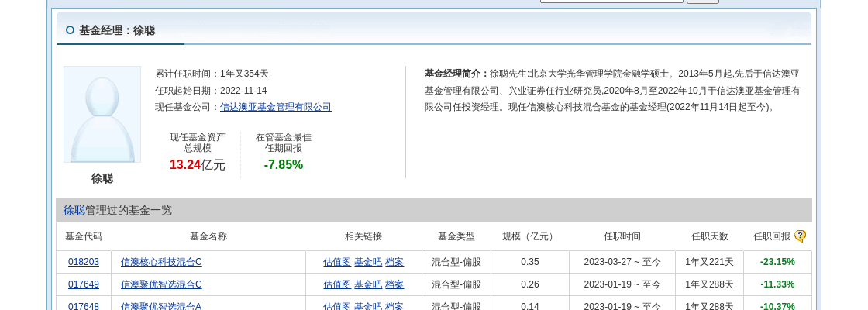Open fund code 017648 link

[x=84, y=306]
